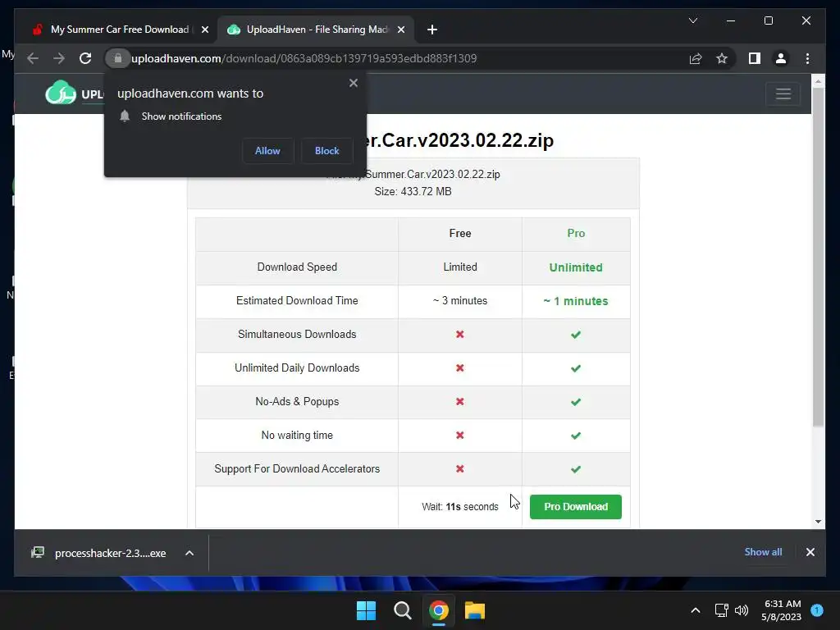
Task: Show hidden system tray icons
Action: click(696, 610)
